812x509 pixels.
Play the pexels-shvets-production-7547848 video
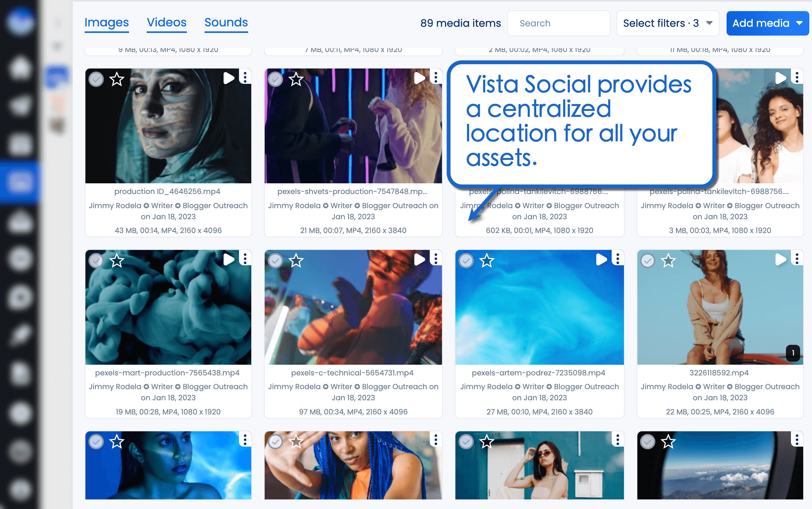click(419, 77)
